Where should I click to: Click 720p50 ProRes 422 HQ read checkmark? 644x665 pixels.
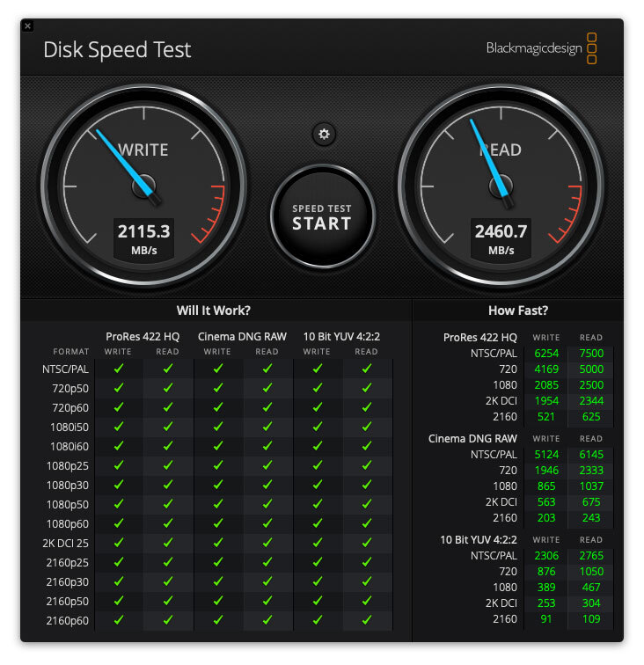[168, 388]
